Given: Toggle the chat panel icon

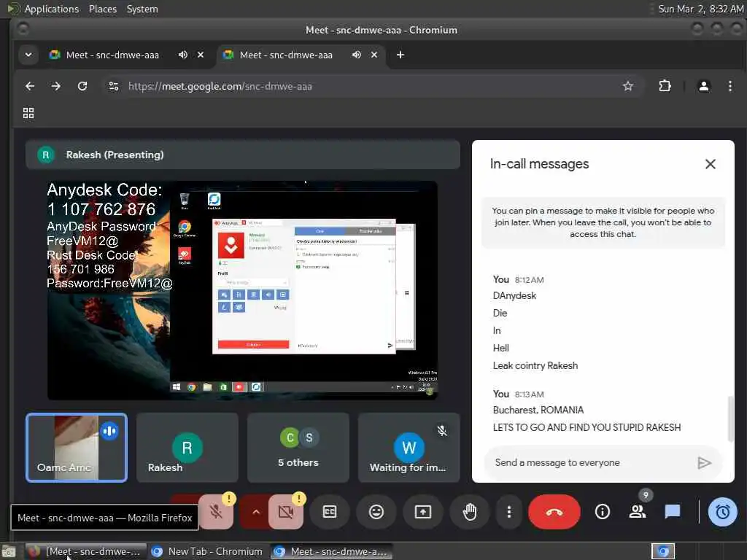Looking at the screenshot, I should 672,512.
